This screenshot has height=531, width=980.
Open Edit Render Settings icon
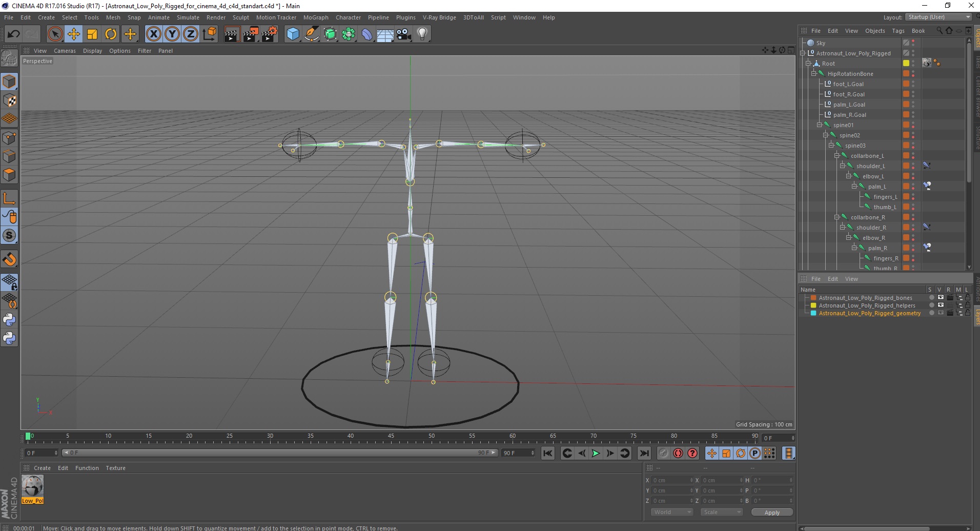269,34
